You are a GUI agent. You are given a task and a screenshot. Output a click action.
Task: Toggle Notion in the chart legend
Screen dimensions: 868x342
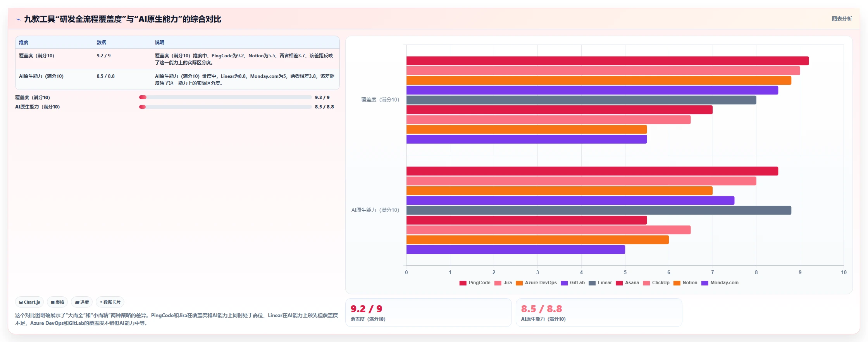click(685, 283)
